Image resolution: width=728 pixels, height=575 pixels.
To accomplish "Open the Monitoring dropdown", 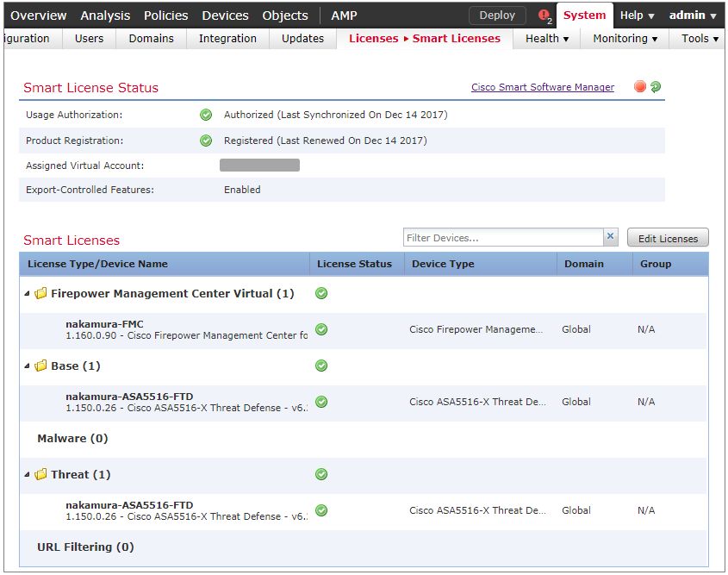I will pyautogui.click(x=624, y=38).
